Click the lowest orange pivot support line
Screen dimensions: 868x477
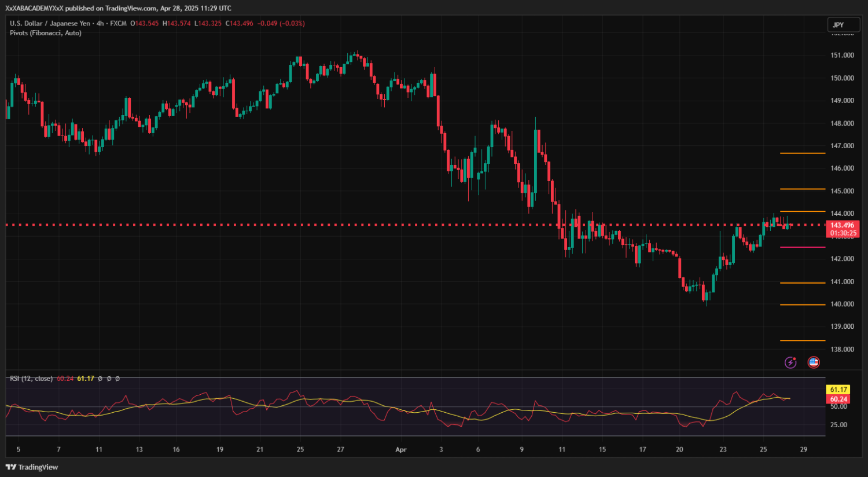(803, 340)
